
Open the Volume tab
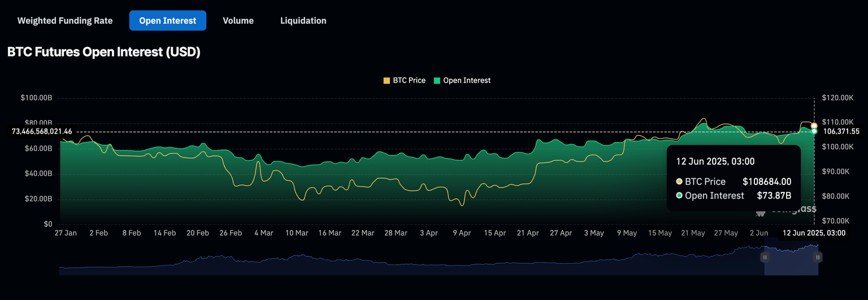click(x=238, y=20)
